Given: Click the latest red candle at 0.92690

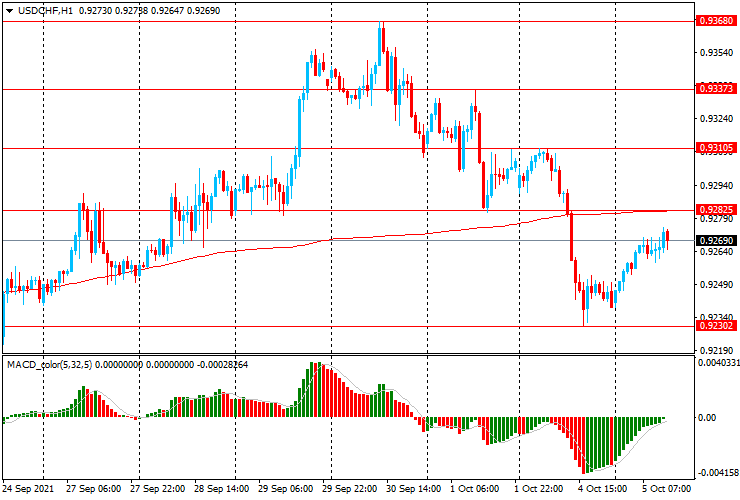Looking at the screenshot, I should (667, 238).
